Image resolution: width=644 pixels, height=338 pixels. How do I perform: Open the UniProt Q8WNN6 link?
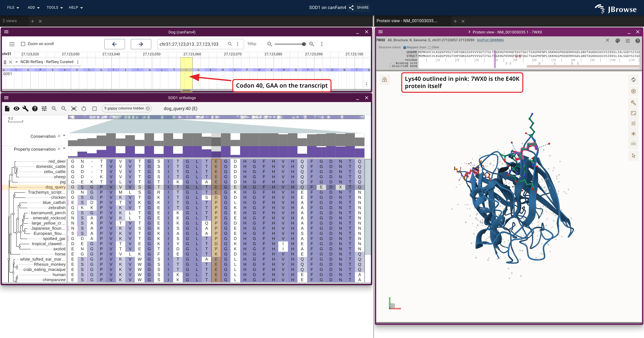point(490,40)
